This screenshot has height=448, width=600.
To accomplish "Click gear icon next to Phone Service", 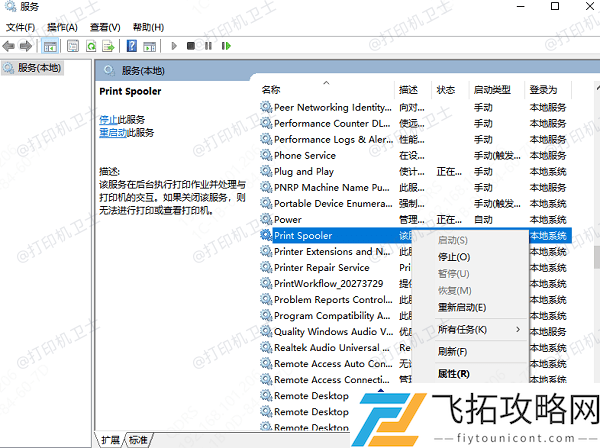I will point(266,155).
